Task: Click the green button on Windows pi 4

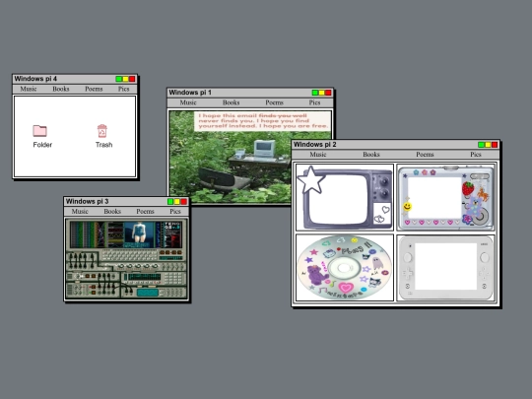Action: coord(119,79)
